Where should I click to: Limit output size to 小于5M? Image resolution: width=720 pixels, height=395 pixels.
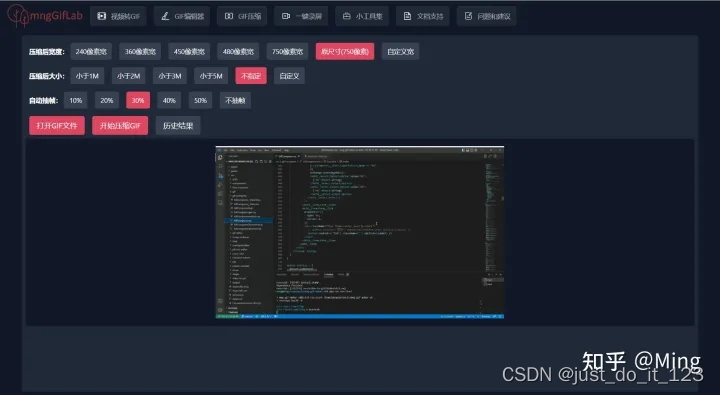click(x=211, y=76)
